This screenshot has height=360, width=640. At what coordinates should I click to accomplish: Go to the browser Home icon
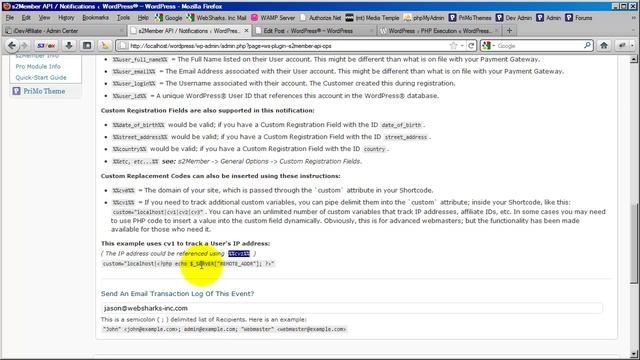click(x=604, y=46)
